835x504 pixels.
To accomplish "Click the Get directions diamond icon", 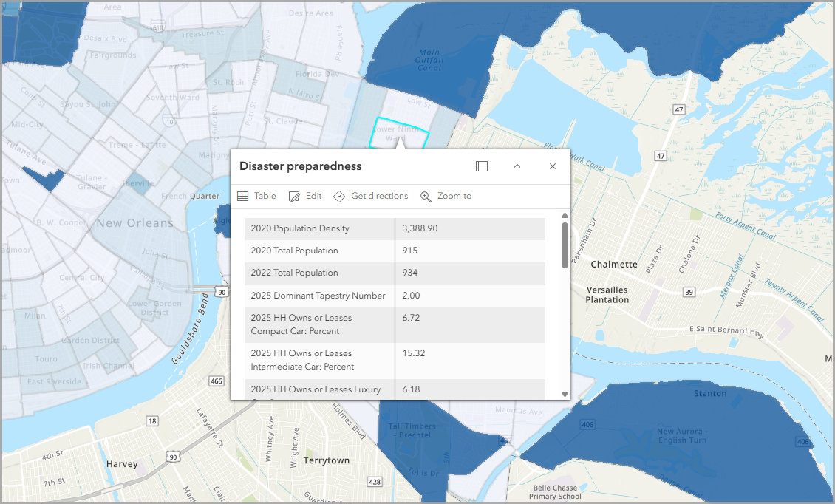I will tap(339, 197).
